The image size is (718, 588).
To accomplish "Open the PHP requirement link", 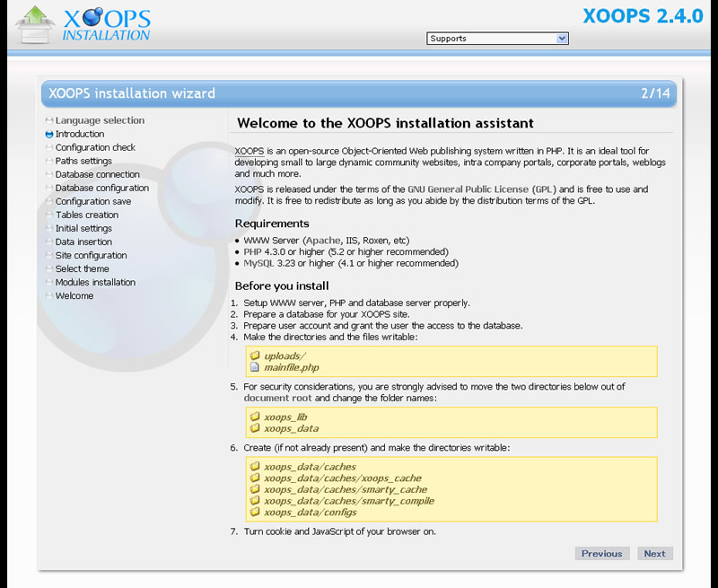I will [252, 252].
